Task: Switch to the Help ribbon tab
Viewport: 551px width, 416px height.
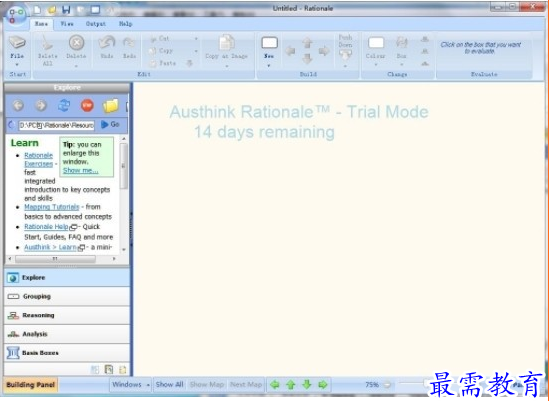Action: pos(125,24)
